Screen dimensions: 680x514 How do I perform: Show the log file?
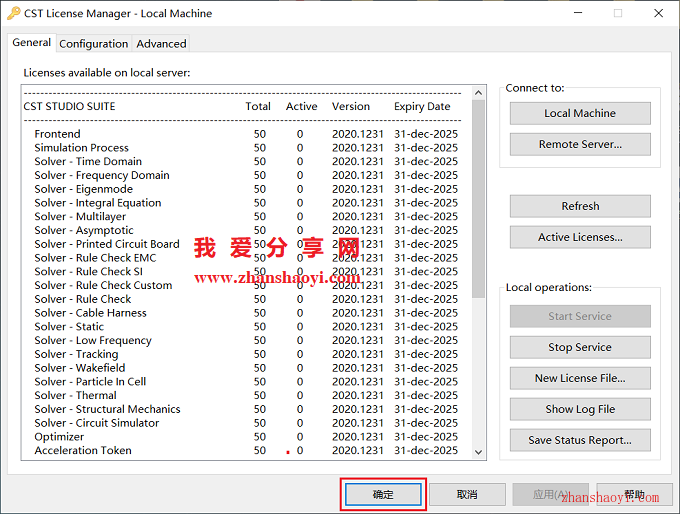point(580,409)
